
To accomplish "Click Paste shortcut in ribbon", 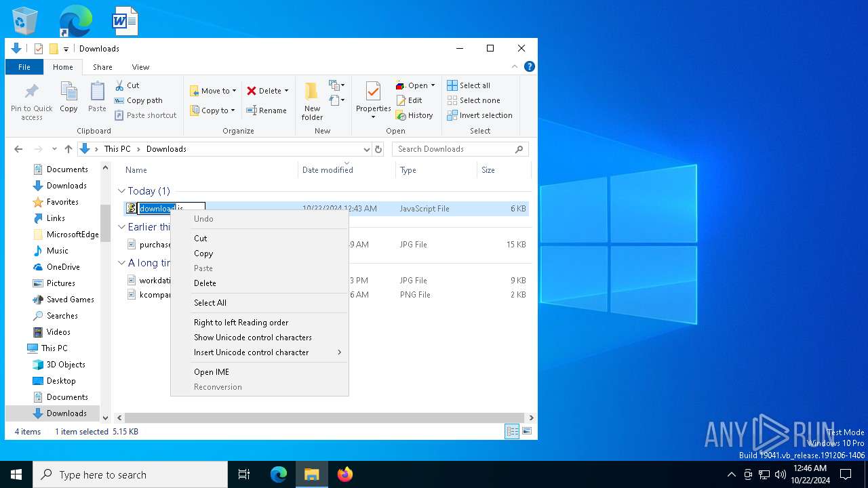I will [x=145, y=115].
